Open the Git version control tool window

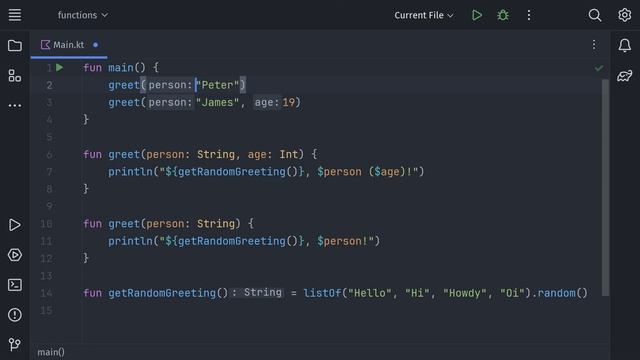pyautogui.click(x=15, y=344)
